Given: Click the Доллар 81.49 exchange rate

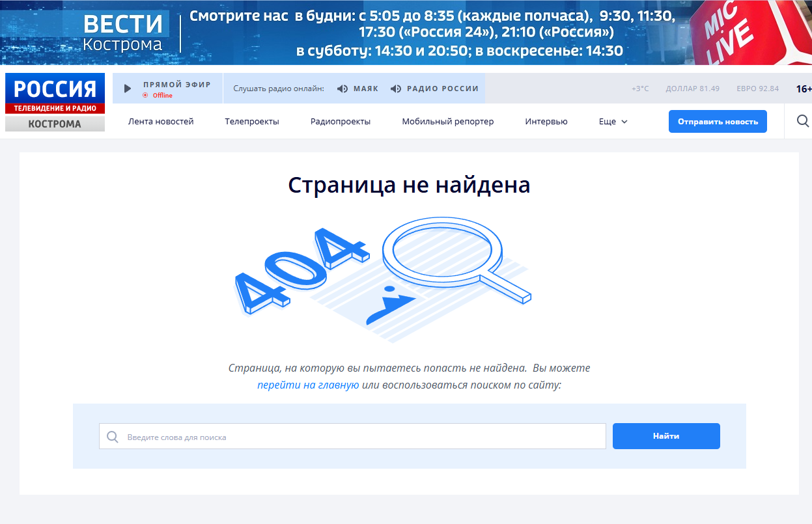Looking at the screenshot, I should click(x=692, y=89).
